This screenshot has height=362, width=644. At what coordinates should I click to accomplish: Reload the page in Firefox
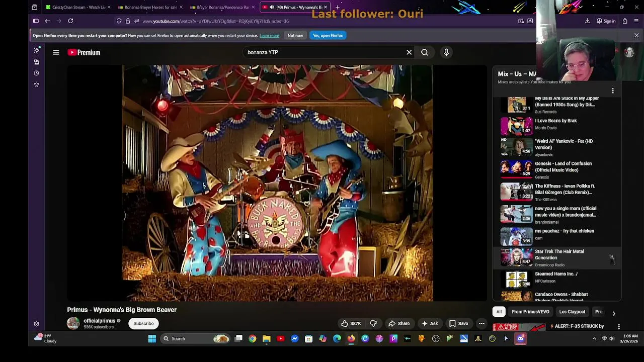70,21
